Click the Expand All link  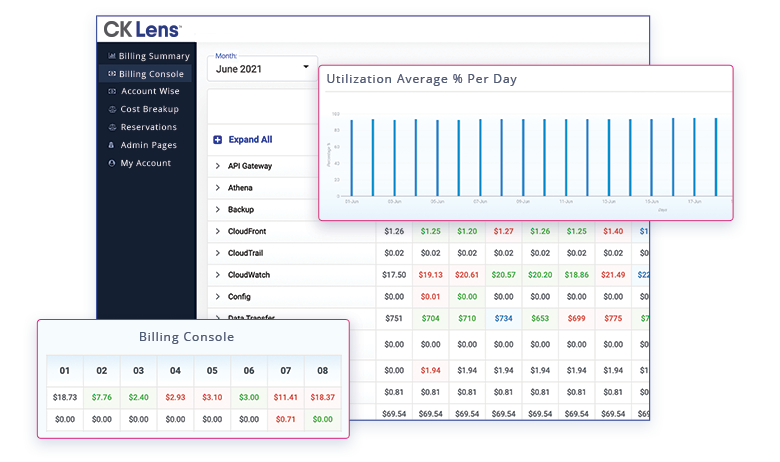click(x=250, y=140)
